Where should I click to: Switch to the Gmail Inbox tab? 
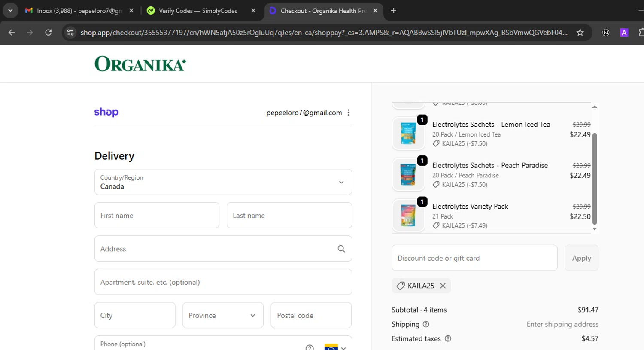tap(79, 11)
